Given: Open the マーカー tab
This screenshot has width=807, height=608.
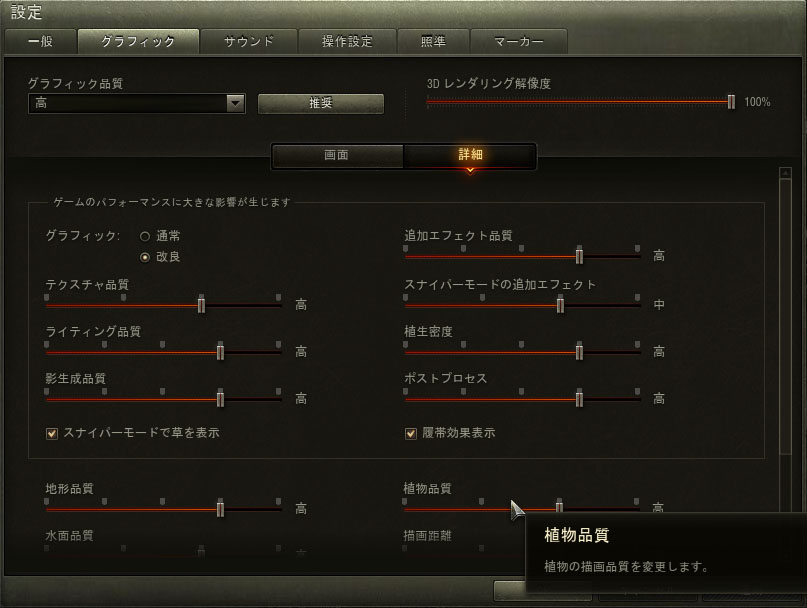Looking at the screenshot, I should click(x=519, y=41).
